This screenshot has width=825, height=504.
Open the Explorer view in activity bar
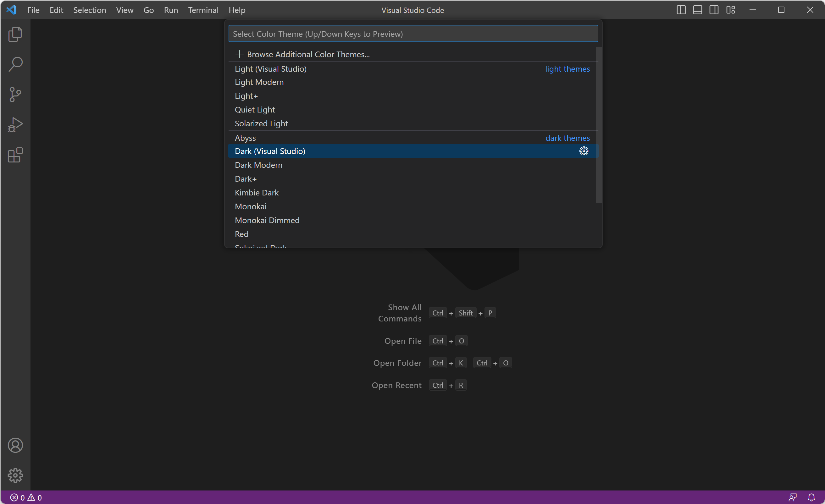(x=15, y=35)
